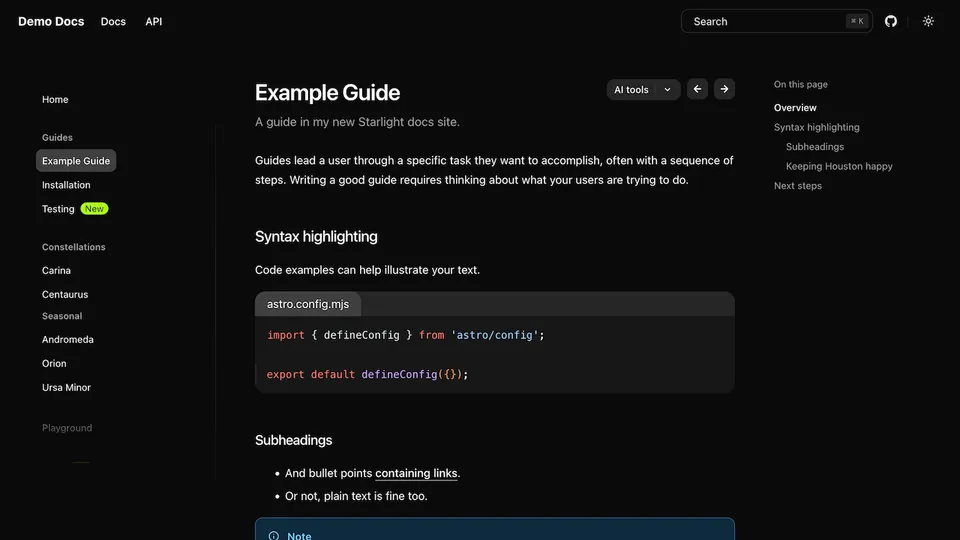Click the Demo Docs site title
The image size is (960, 540).
point(51,21)
